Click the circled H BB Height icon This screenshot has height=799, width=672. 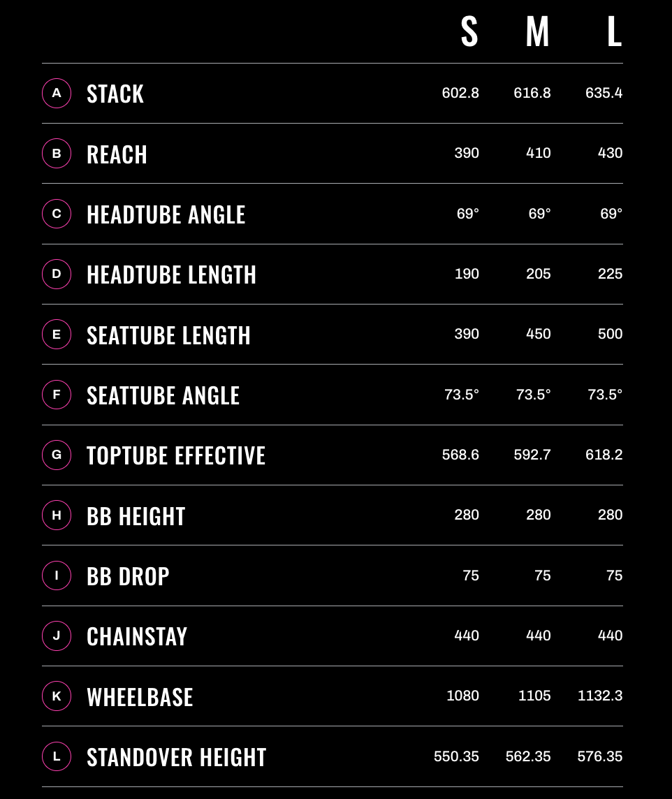point(57,515)
